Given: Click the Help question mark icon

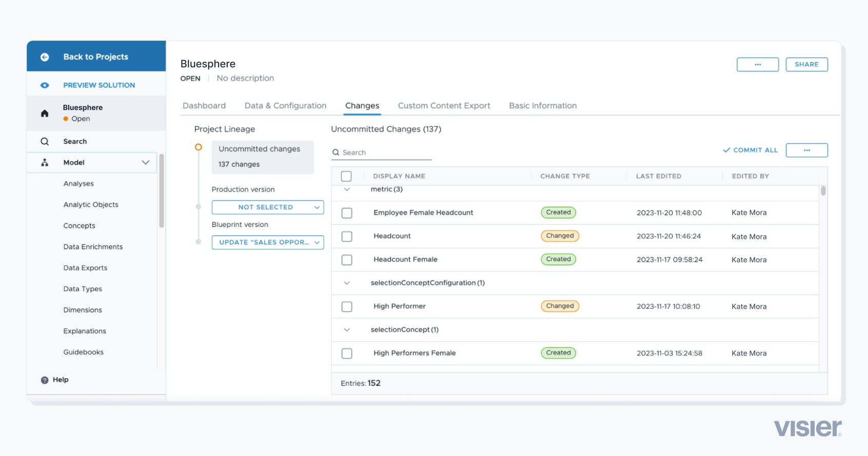Looking at the screenshot, I should 45,380.
